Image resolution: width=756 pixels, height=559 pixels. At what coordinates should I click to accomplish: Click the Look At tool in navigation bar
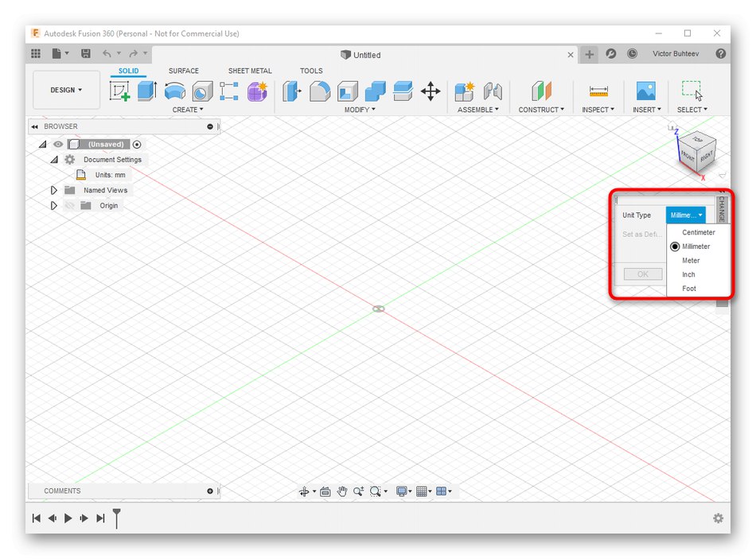pyautogui.click(x=325, y=491)
